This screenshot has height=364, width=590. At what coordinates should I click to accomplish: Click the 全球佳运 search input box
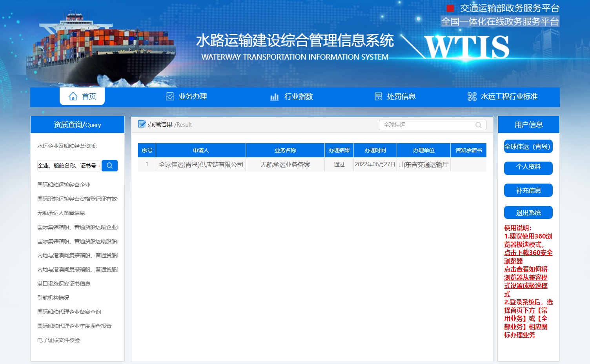pos(427,125)
